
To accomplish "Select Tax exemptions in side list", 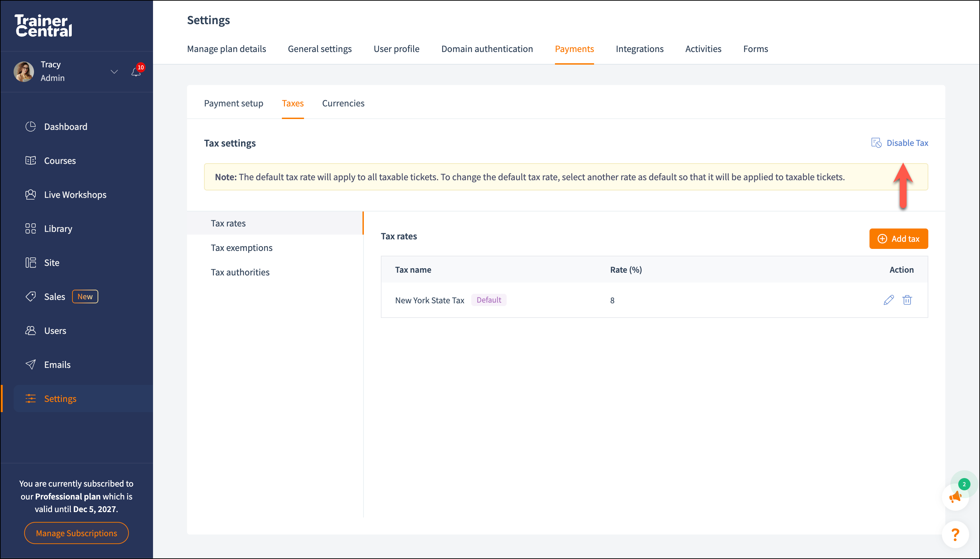I will [241, 248].
